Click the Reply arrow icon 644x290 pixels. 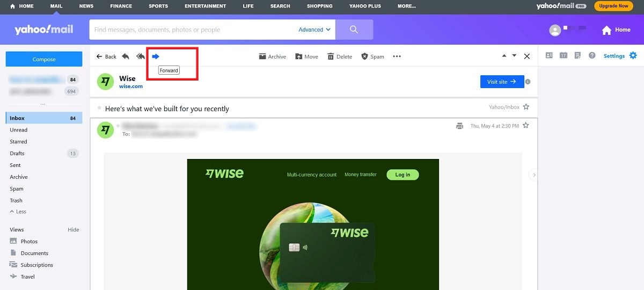pos(126,56)
